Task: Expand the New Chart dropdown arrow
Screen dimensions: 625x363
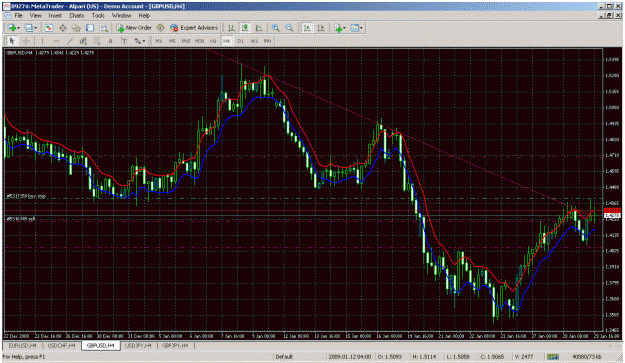Action: [x=19, y=28]
